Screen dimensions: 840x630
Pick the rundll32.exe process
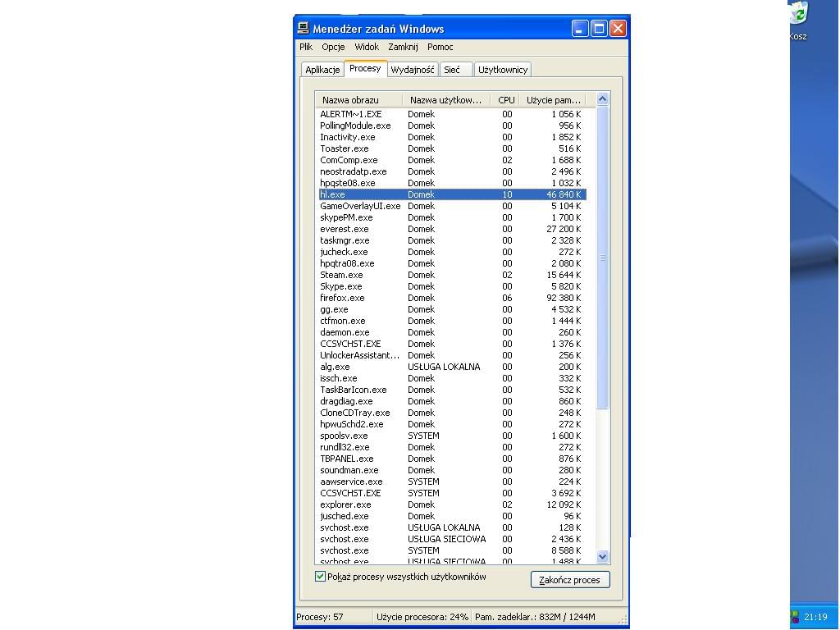click(x=453, y=447)
